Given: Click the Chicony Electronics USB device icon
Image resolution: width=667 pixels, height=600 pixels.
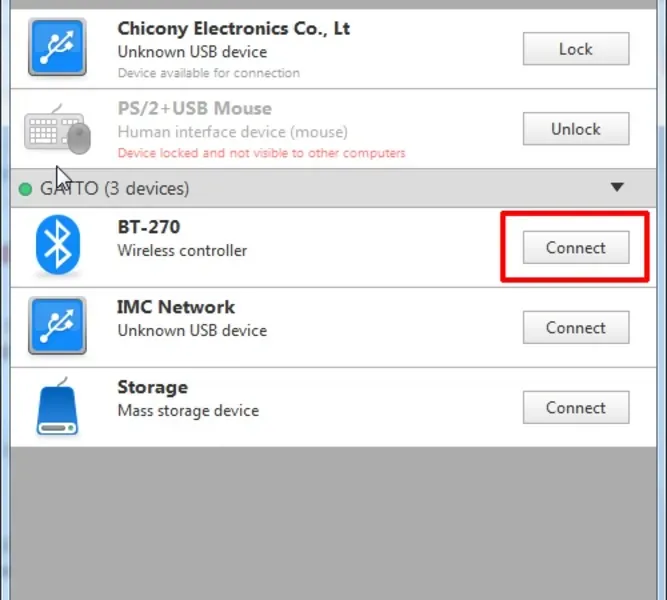Looking at the screenshot, I should tap(58, 47).
